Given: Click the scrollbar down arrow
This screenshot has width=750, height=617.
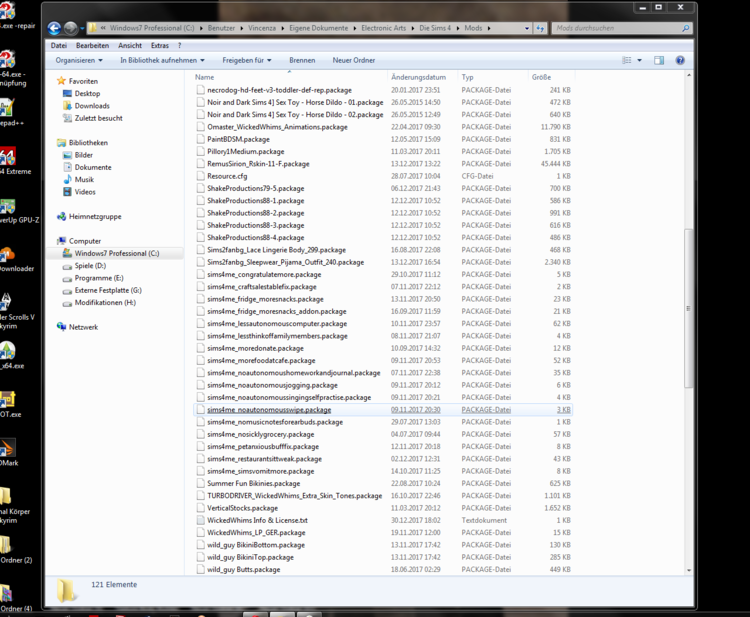Looking at the screenshot, I should [689, 570].
